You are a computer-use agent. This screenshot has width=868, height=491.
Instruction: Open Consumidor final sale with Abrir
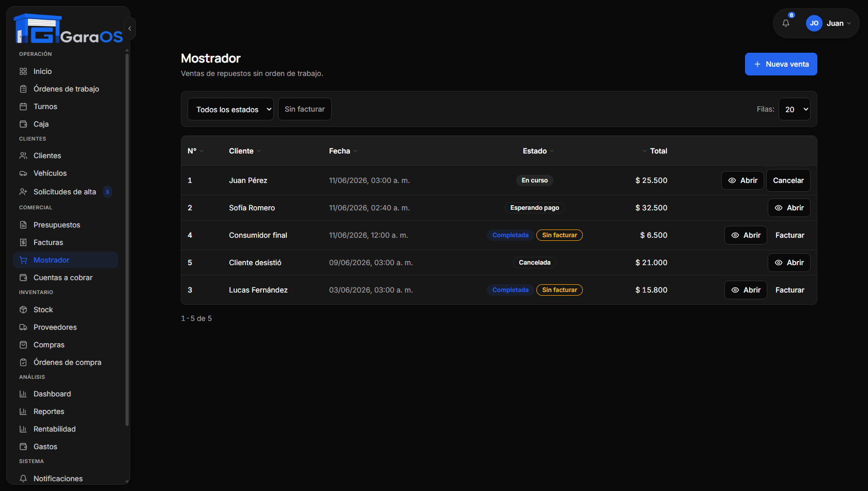click(x=746, y=235)
